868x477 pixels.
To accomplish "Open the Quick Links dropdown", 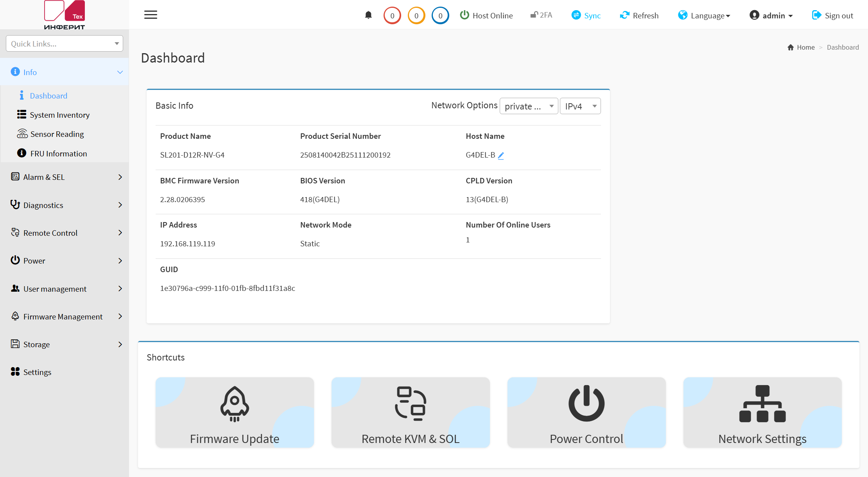I will click(65, 43).
